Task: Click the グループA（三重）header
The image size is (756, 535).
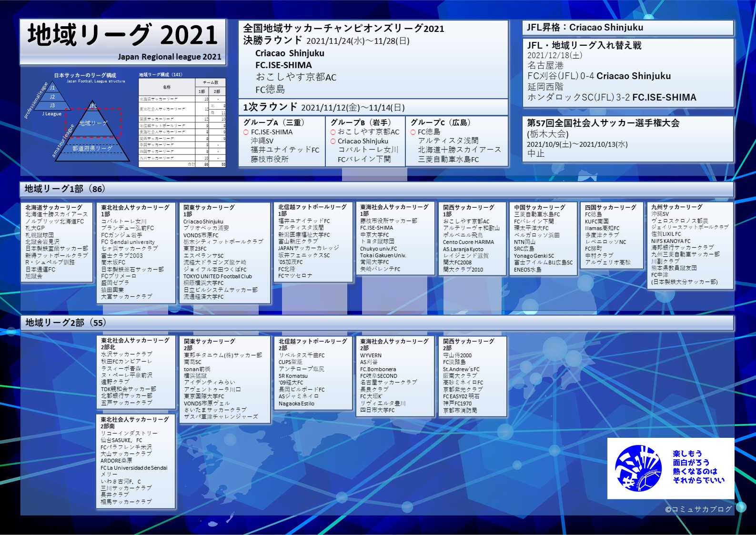Action: click(x=274, y=122)
